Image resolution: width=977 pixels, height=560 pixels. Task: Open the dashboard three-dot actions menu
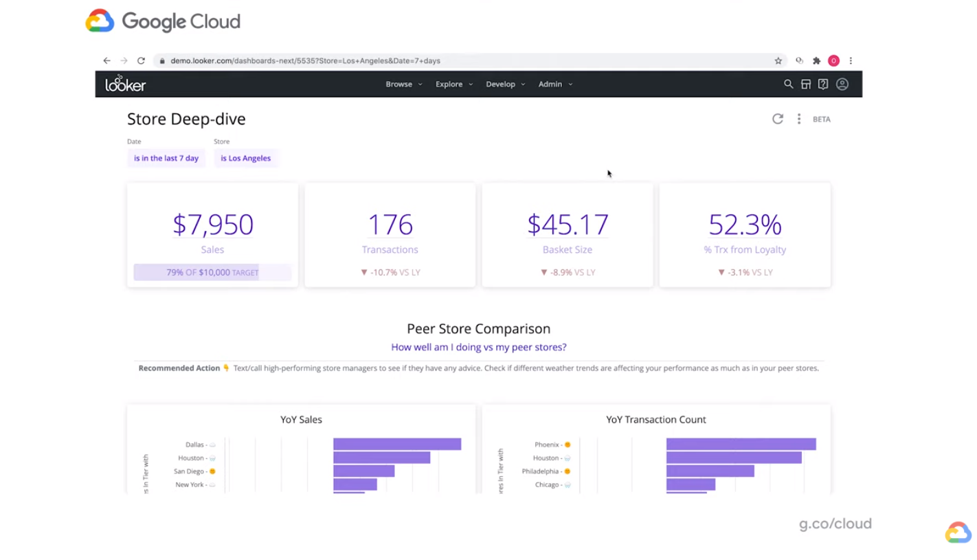tap(798, 119)
